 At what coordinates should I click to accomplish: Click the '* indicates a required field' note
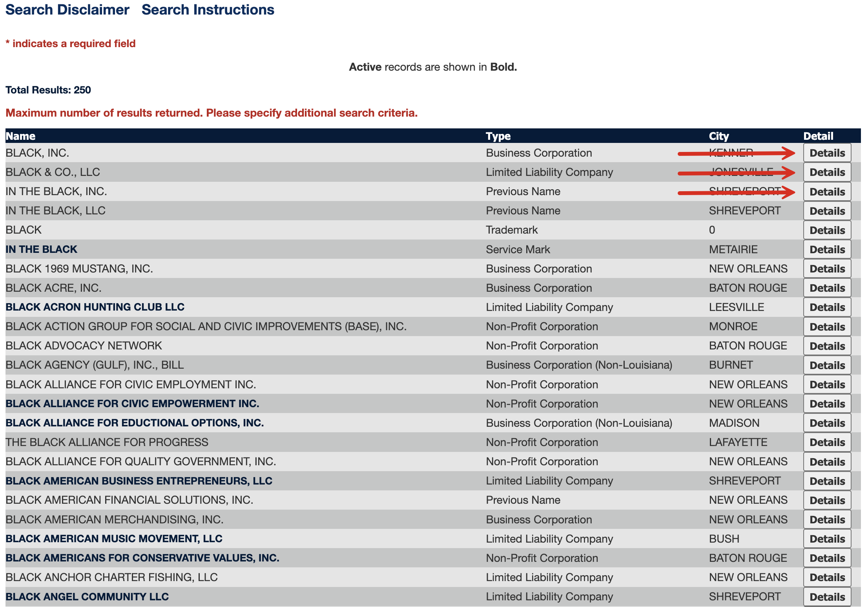[x=71, y=44]
